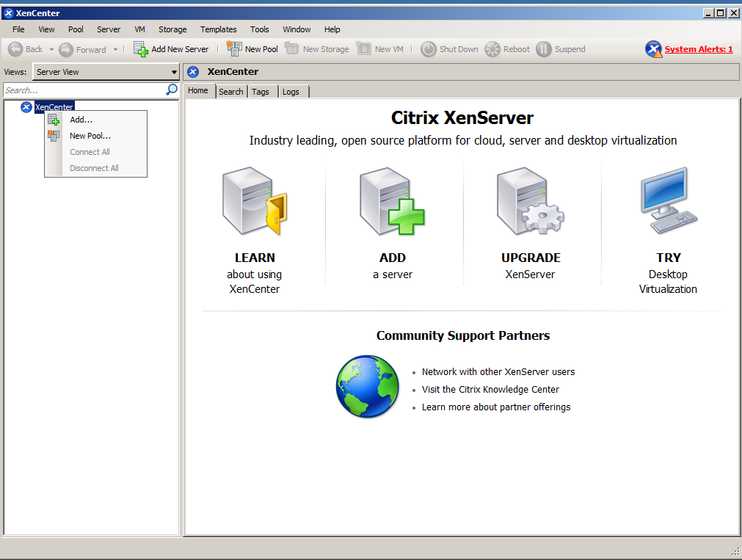742x560 pixels.
Task: Switch to the Logs tab
Action: 291,92
